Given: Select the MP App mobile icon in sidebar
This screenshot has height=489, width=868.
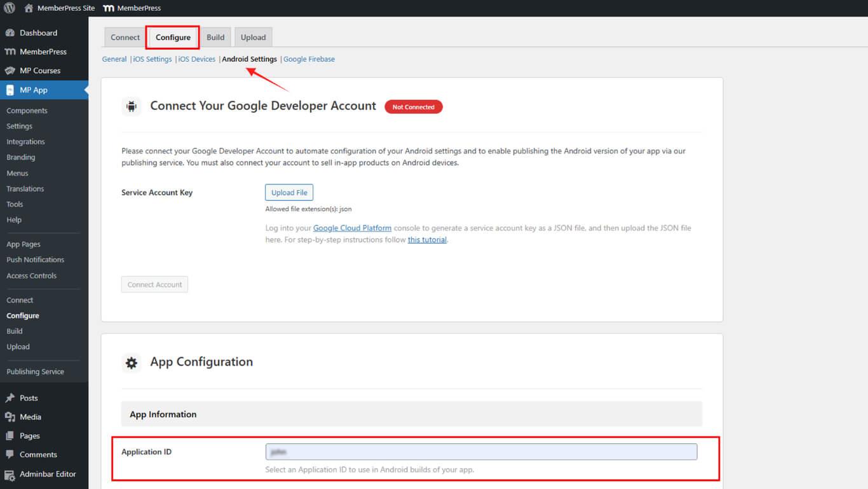Looking at the screenshot, I should click(11, 89).
